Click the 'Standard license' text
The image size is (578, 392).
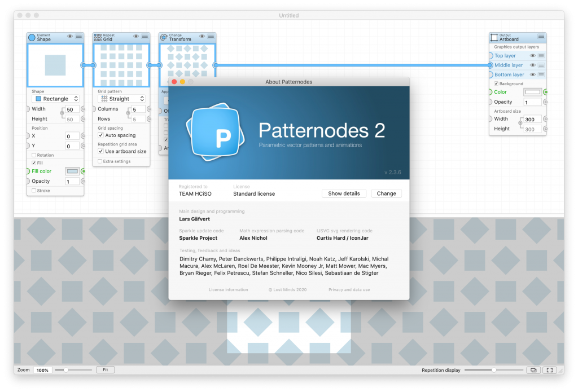tap(254, 194)
